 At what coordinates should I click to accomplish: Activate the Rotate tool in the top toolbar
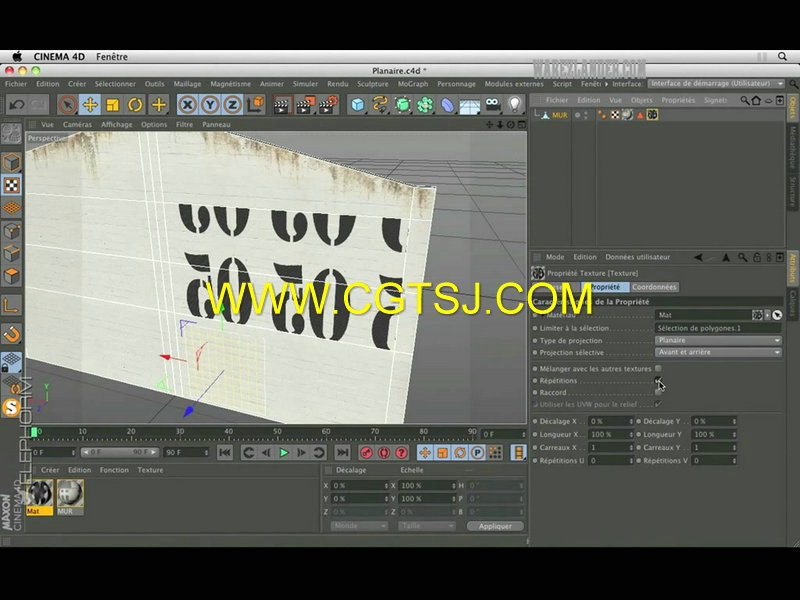click(x=135, y=105)
